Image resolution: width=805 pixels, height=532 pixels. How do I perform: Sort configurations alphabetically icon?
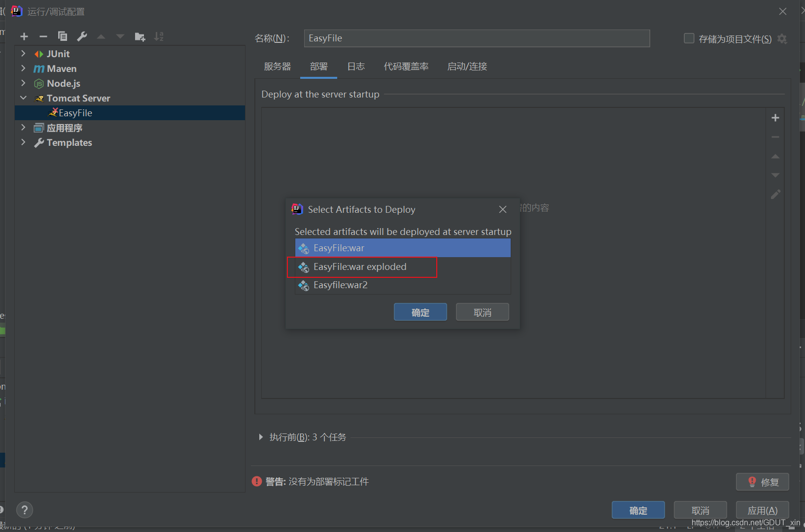click(159, 36)
